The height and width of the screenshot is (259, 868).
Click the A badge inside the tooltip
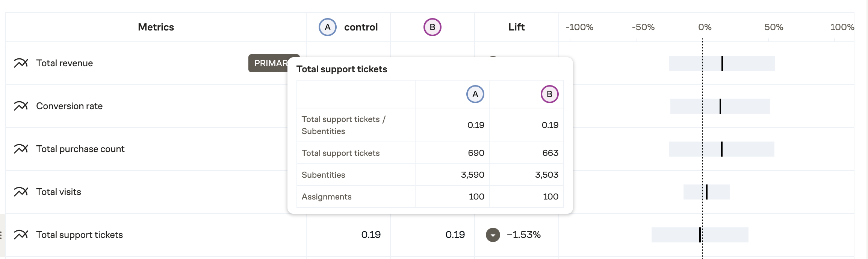pos(475,94)
